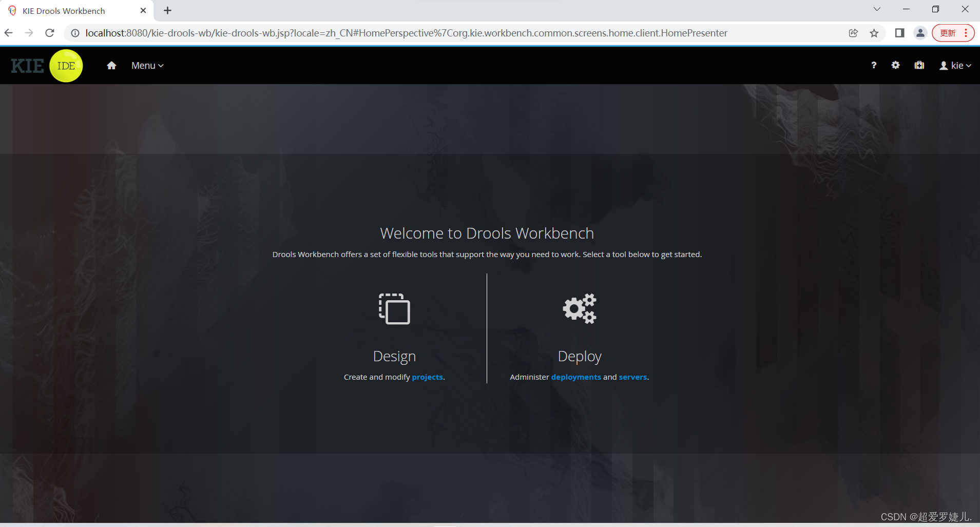Click the Welcome to Drools Workbench title
980x527 pixels.
pyautogui.click(x=487, y=233)
